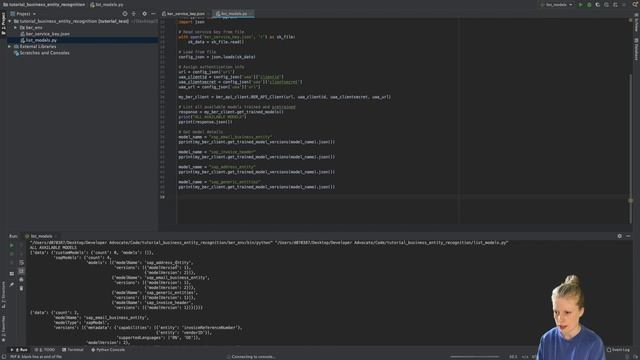Click the layout icon in Run panel

click(11, 274)
